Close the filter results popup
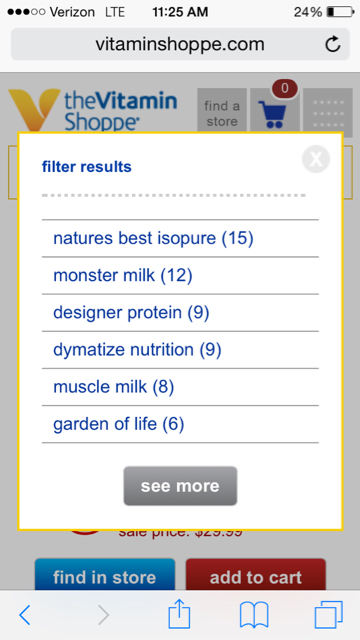The height and width of the screenshot is (640, 360). [x=316, y=159]
